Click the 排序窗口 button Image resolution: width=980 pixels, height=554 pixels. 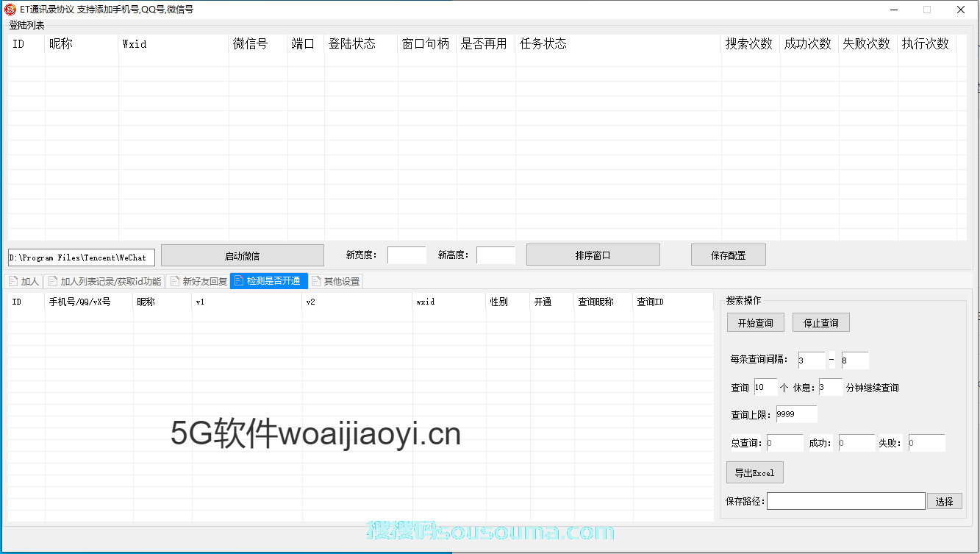[x=593, y=255]
